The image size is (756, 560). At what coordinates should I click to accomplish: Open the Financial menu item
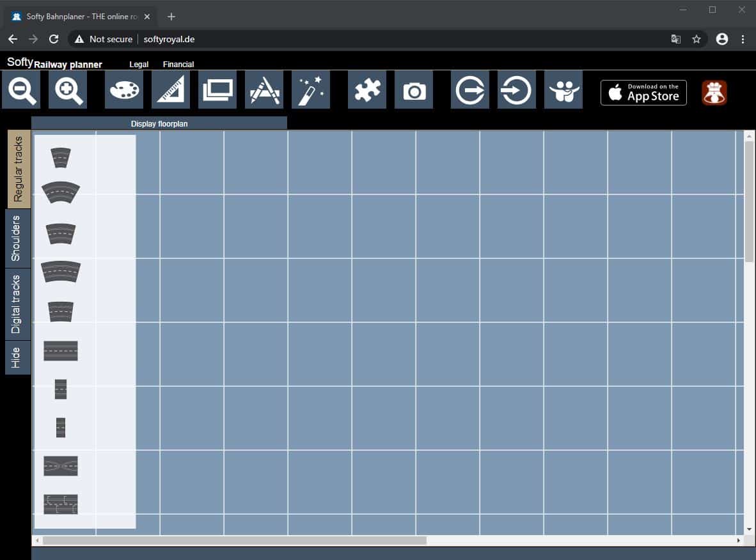(178, 64)
